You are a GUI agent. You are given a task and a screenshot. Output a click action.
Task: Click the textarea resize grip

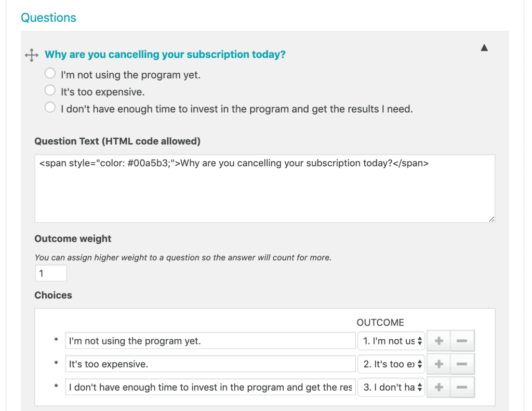[491, 219]
